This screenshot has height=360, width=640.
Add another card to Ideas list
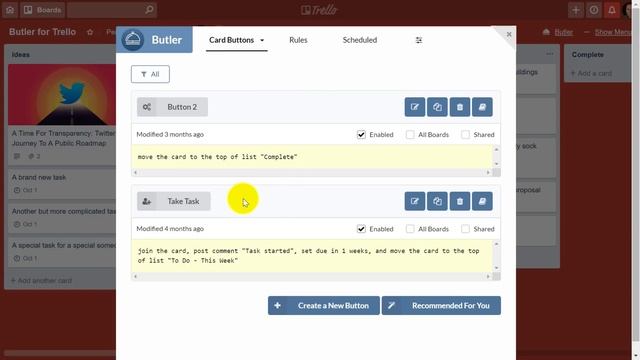(x=41, y=280)
